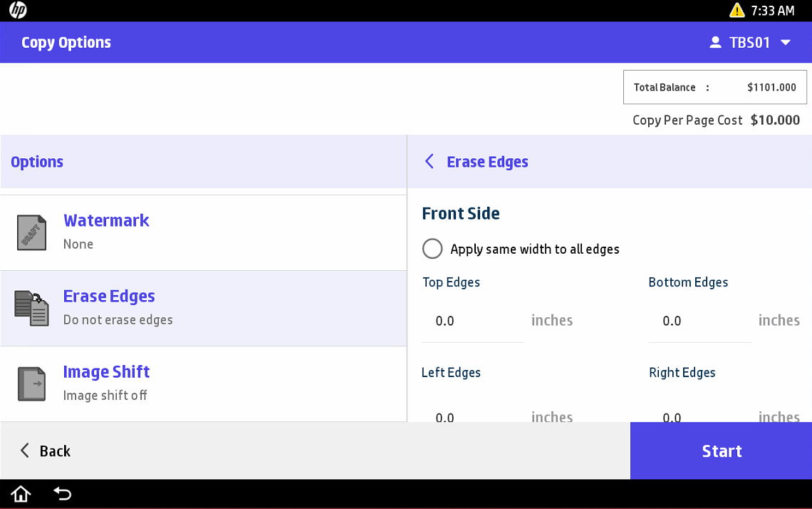Click the Watermark draft page icon

click(x=32, y=232)
